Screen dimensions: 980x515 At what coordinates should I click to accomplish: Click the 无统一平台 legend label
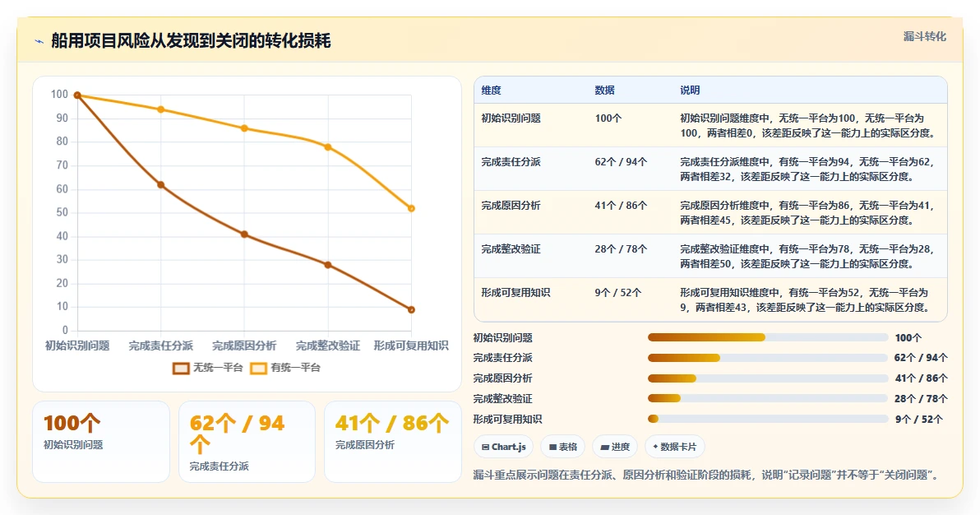point(218,368)
